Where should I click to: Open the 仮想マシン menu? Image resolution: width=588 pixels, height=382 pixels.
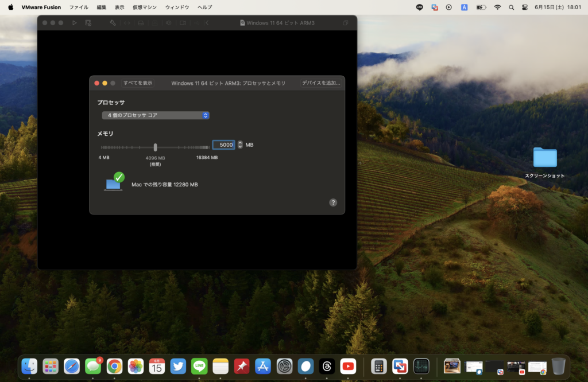tap(144, 7)
